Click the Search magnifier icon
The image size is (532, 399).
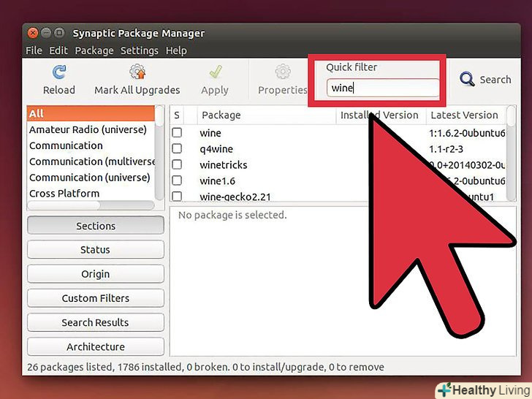(467, 79)
